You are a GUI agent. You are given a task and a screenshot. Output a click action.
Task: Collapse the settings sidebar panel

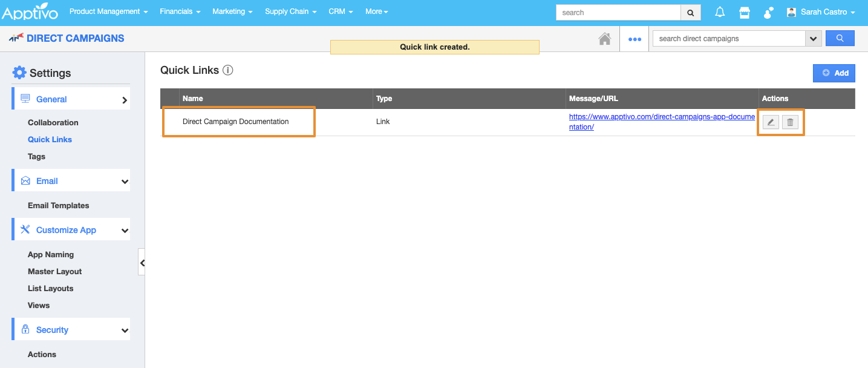tap(142, 262)
